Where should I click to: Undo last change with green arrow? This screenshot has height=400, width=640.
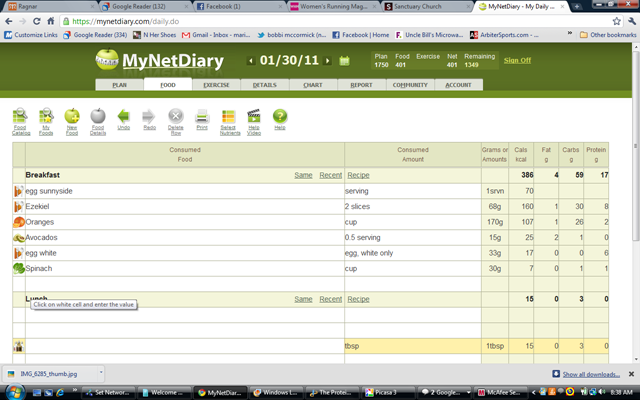pos(124,119)
